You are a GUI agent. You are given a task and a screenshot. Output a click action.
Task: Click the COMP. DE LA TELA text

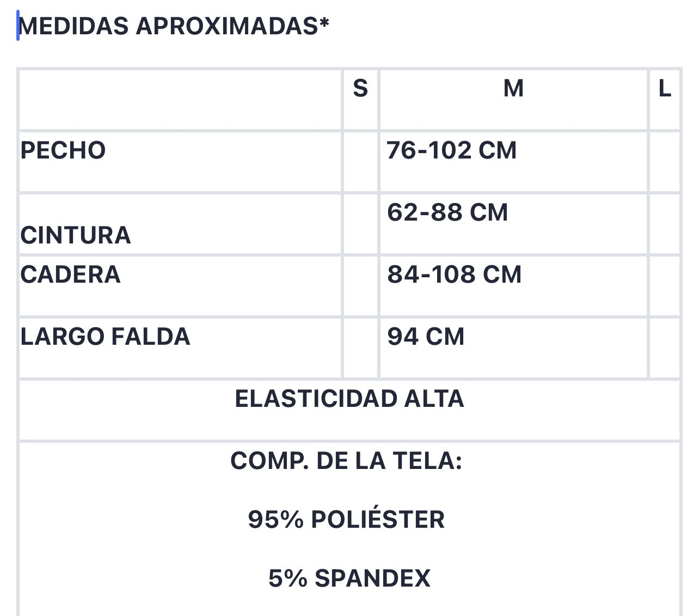coord(346,461)
